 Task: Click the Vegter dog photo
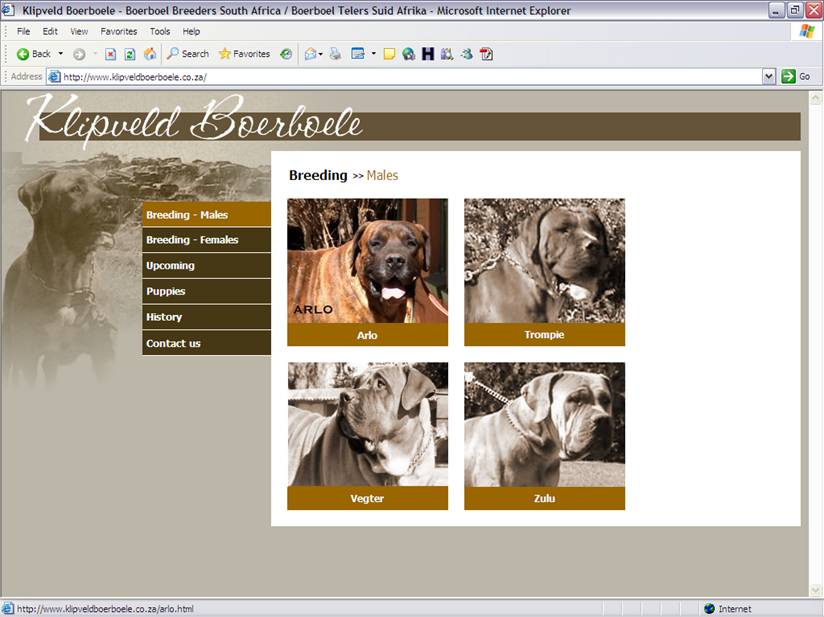pyautogui.click(x=367, y=424)
